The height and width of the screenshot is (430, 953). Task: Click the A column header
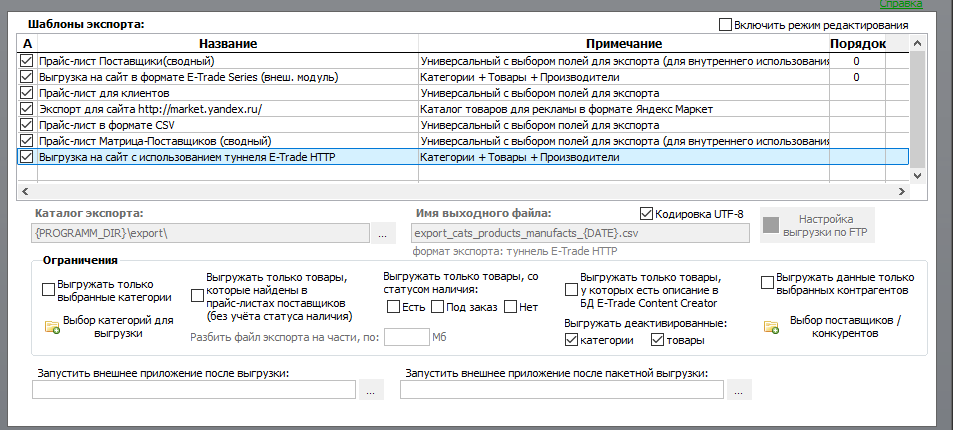27,44
